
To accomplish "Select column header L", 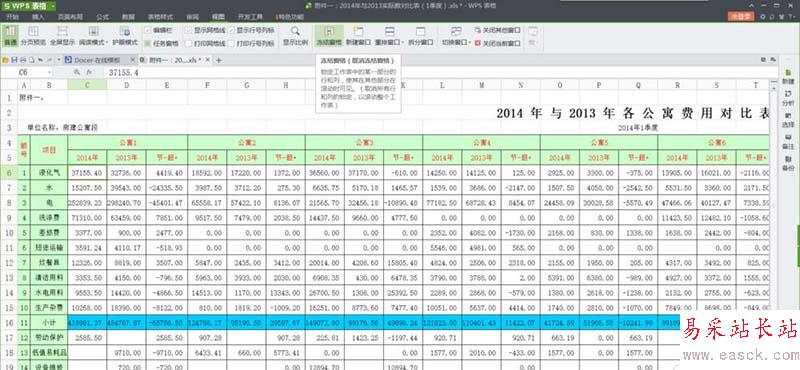I will click(442, 85).
